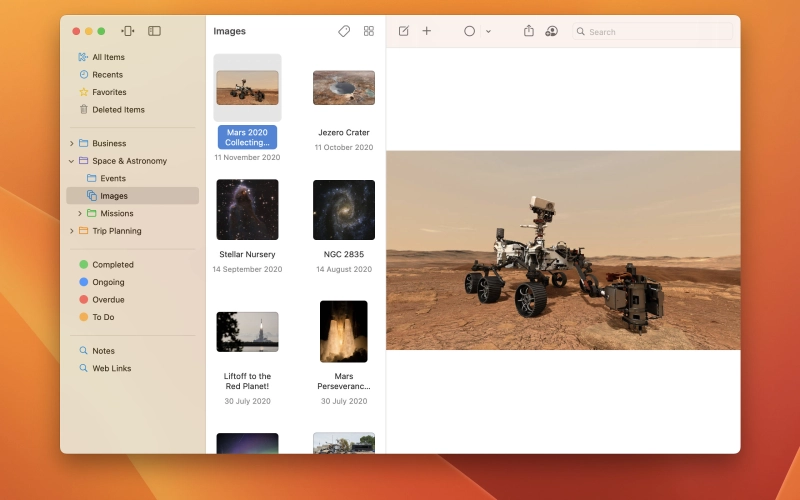The width and height of the screenshot is (800, 500).
Task: Click the 14 September 2020 date
Action: (247, 269)
